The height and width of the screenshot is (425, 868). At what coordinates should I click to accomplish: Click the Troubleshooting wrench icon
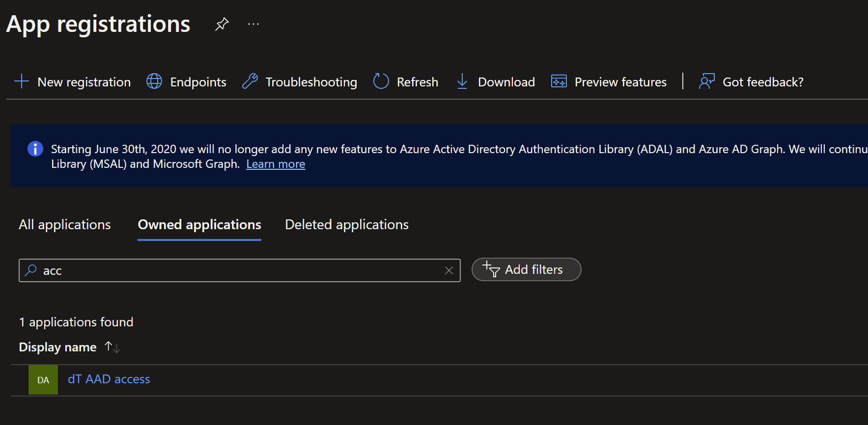click(x=250, y=81)
